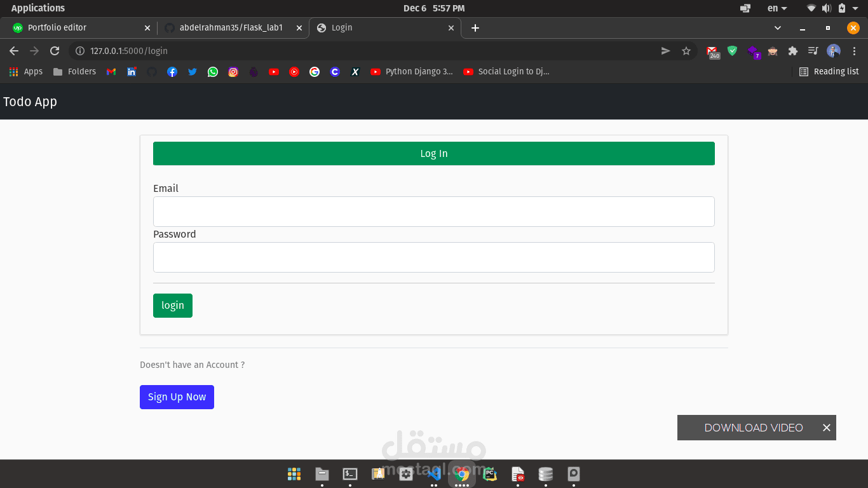Open the browser extensions puzzle icon
This screenshot has height=488, width=868.
coord(793,51)
